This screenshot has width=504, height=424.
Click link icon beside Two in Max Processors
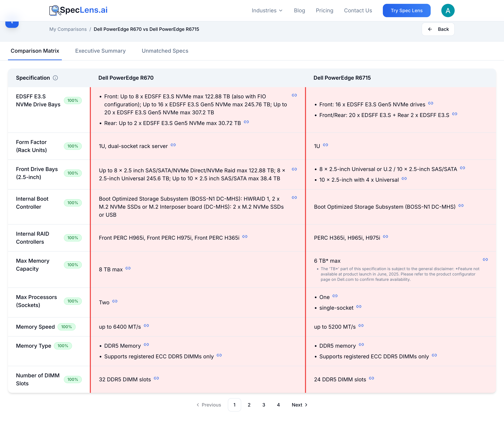[115, 301]
